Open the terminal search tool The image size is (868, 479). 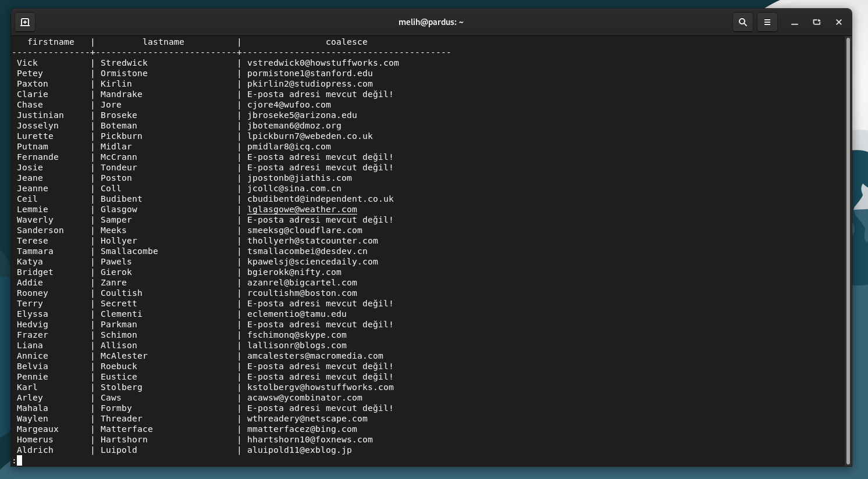pyautogui.click(x=743, y=22)
